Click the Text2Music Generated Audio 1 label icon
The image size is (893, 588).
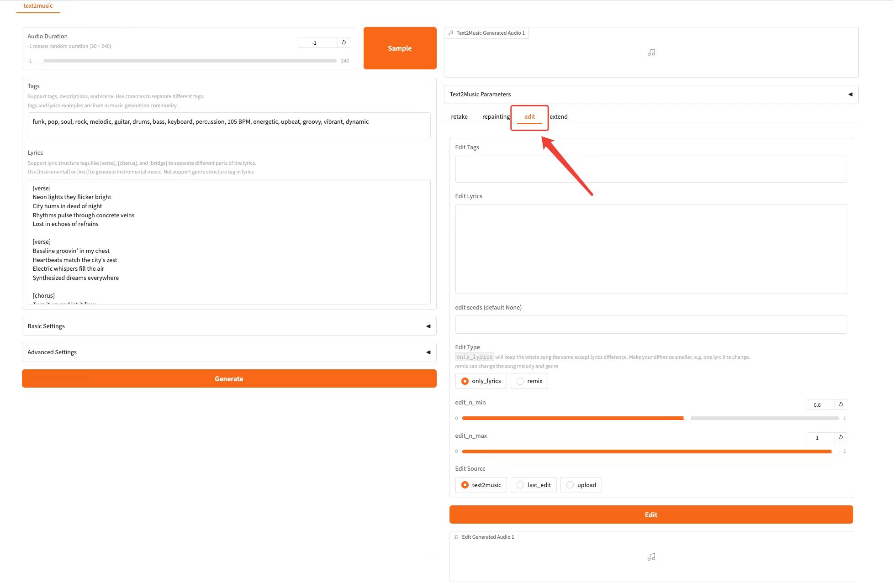(451, 33)
